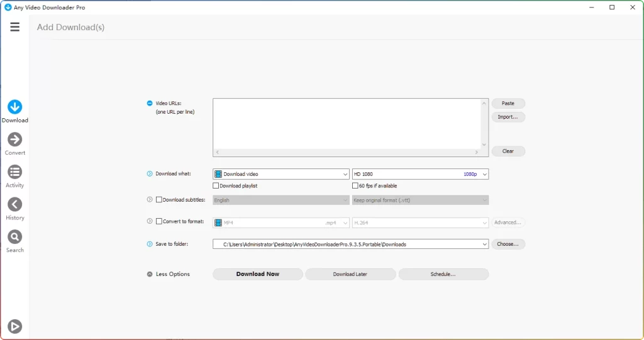Click the Paste button

tap(508, 104)
